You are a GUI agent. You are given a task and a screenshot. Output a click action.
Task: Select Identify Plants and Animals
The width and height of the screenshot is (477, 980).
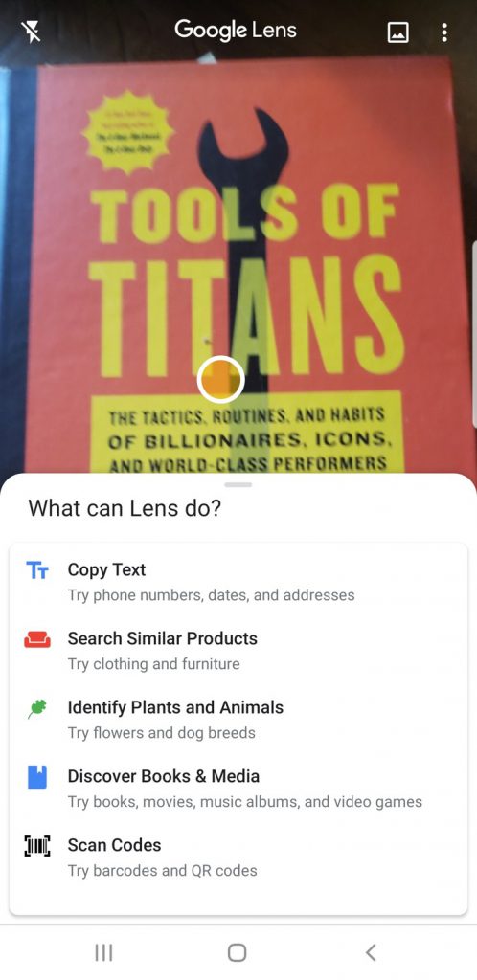point(238,719)
